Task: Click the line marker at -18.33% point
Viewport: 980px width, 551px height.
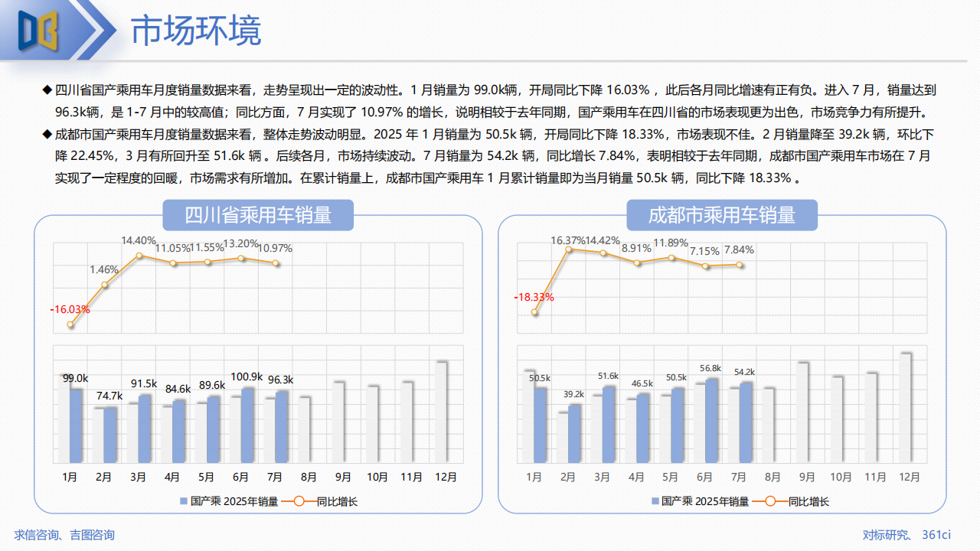Action: (534, 312)
